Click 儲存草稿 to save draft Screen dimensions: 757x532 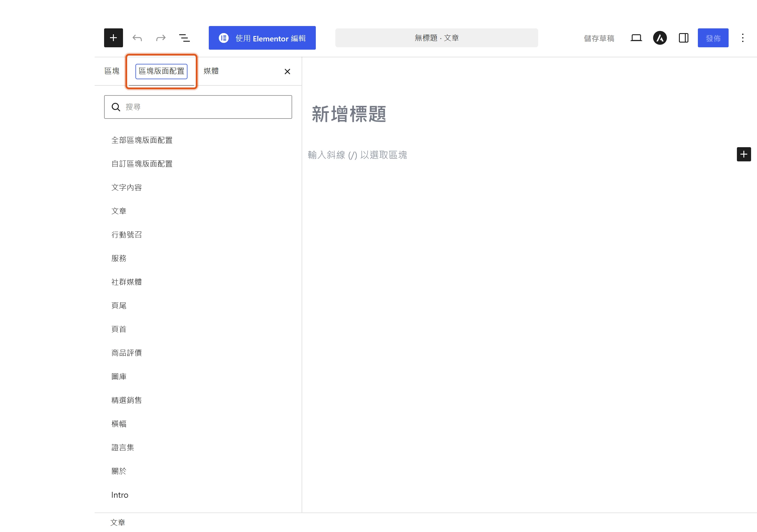pyautogui.click(x=599, y=38)
